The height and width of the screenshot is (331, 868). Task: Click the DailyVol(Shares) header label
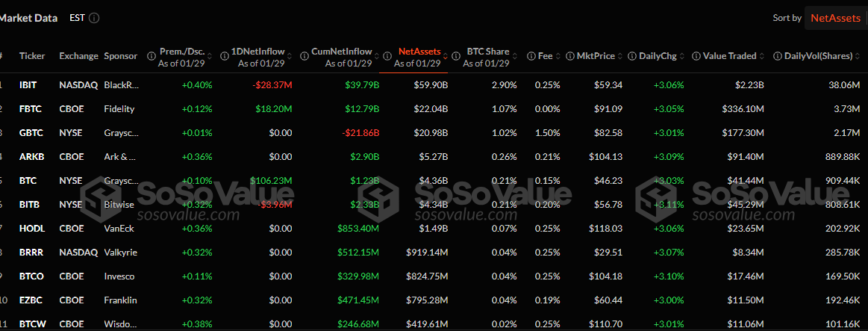pos(818,56)
